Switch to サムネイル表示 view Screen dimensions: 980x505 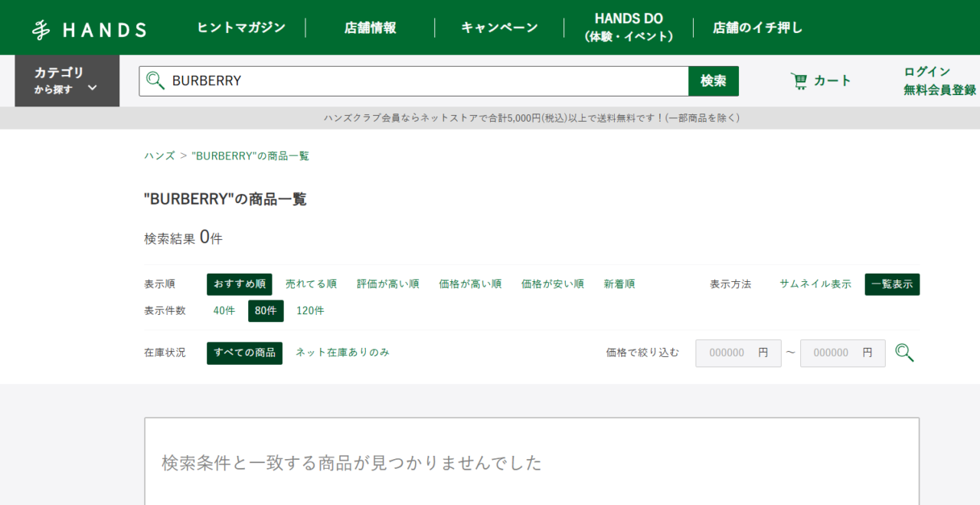point(815,284)
